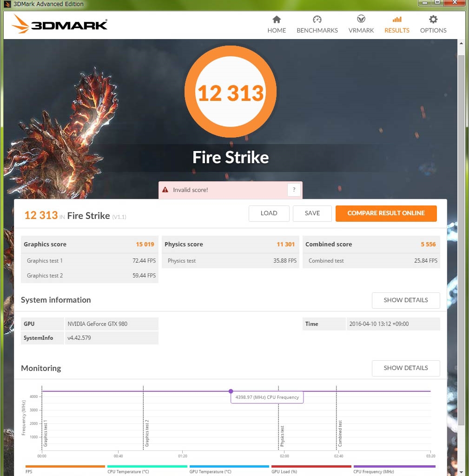Toggle the GPU Temperature legend bar

[229, 466]
